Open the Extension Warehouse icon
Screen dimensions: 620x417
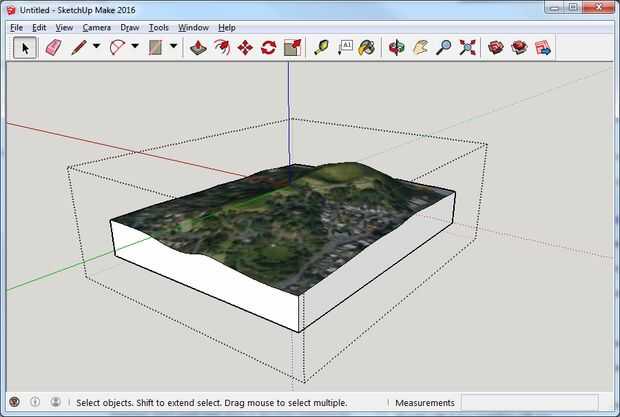pyautogui.click(x=519, y=48)
